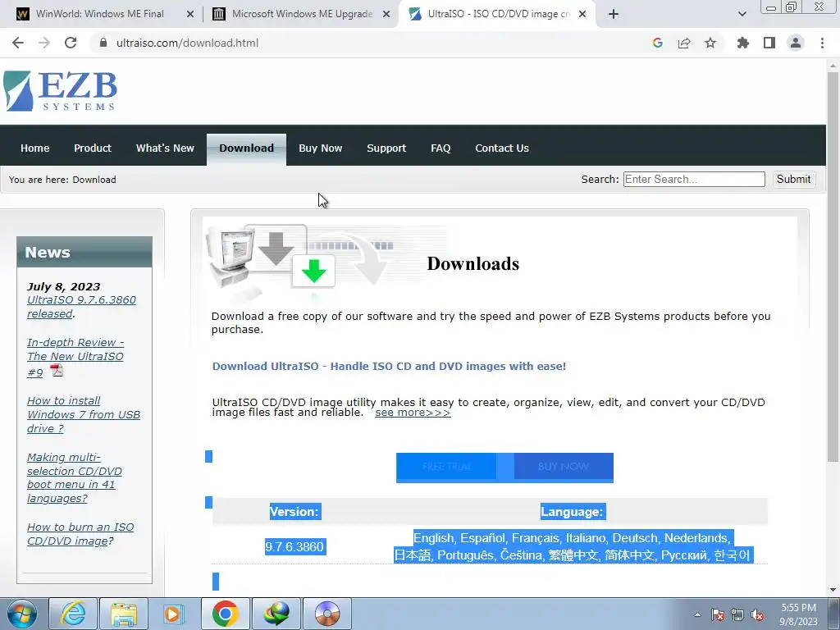Click the Google icon in the address bar
Viewport: 840px width, 630px height.
pos(658,43)
